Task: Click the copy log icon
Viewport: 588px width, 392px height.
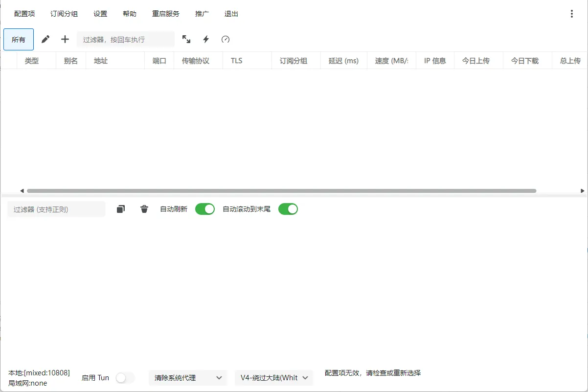Action: 121,209
